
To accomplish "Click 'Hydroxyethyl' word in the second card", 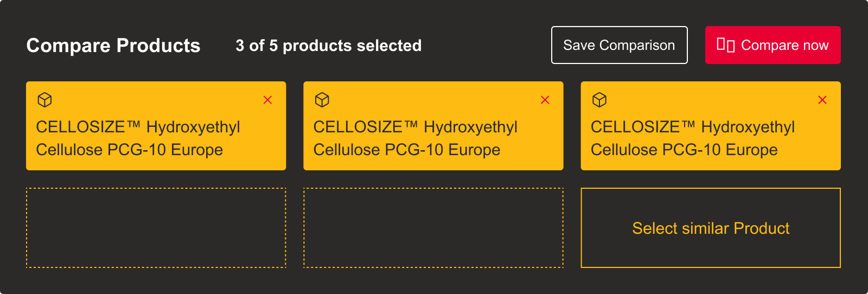I will pos(470,127).
